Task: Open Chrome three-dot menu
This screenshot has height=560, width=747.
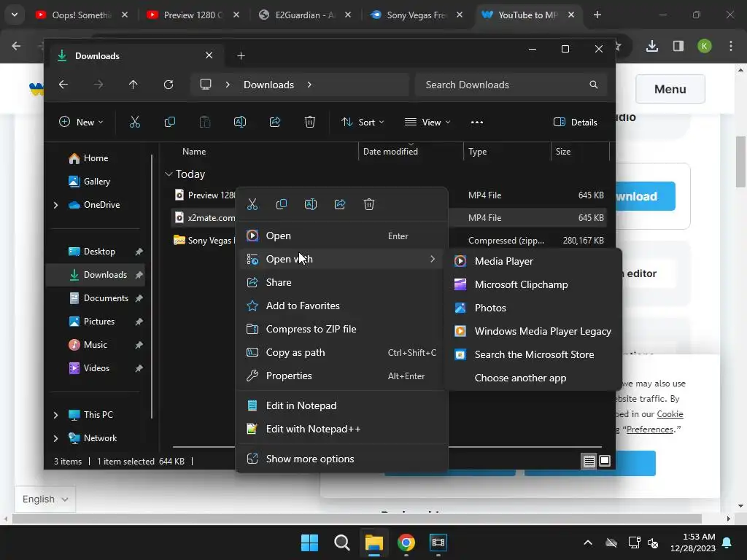Action: 731,46
